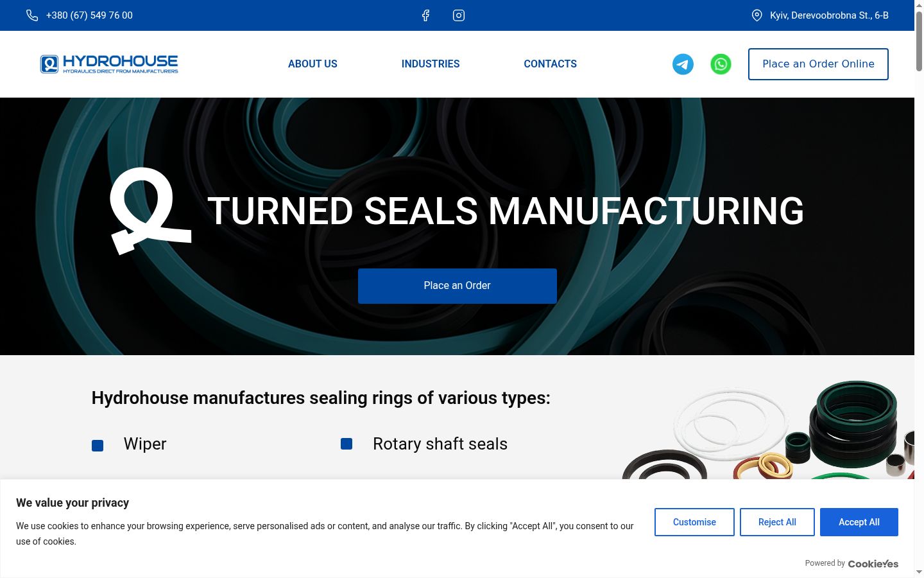Click the phone handset icon
This screenshot has width=924, height=578.
pos(32,15)
